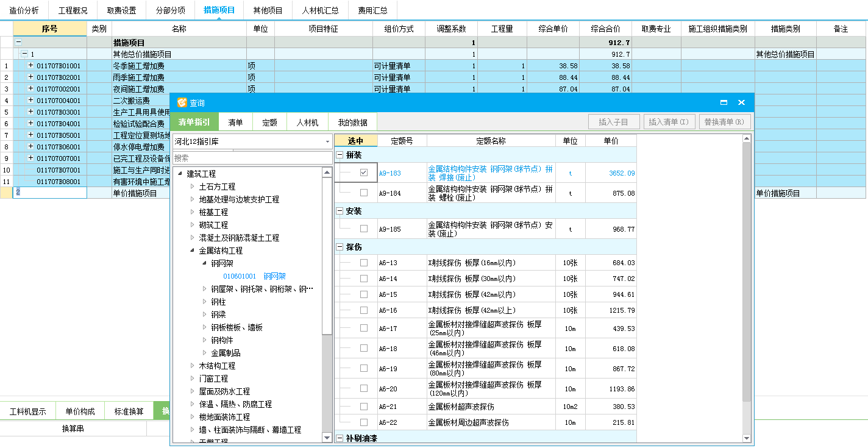Click the 选中 column header

coord(355,141)
